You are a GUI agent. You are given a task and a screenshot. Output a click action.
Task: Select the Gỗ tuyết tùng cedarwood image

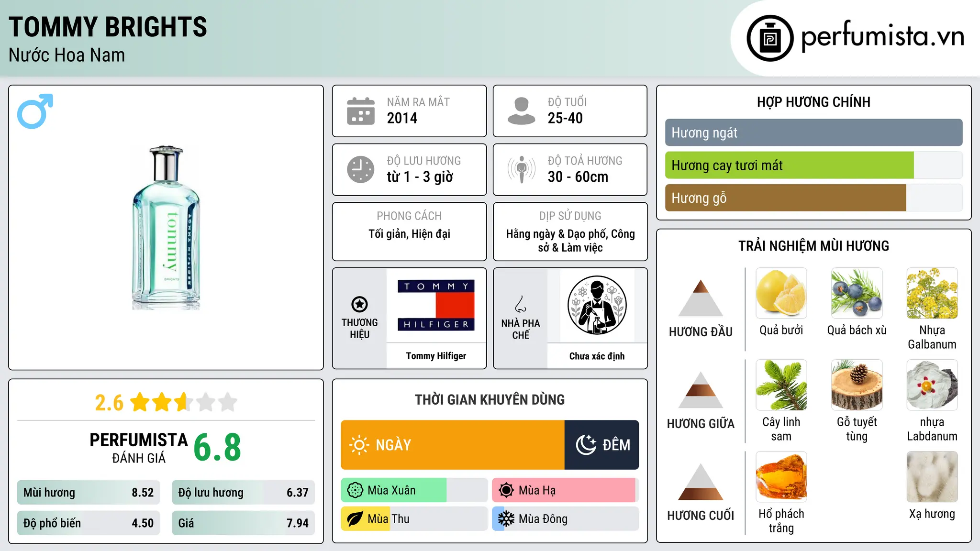[x=857, y=385]
